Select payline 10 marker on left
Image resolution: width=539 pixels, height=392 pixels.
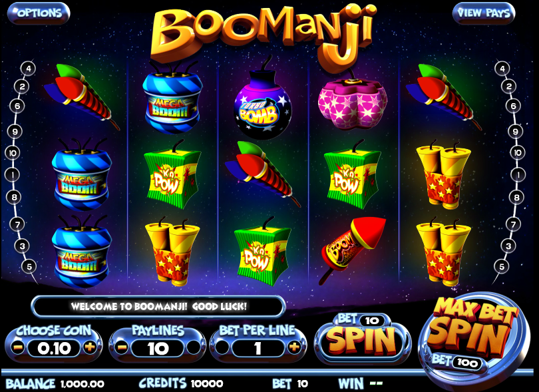pos(13,153)
